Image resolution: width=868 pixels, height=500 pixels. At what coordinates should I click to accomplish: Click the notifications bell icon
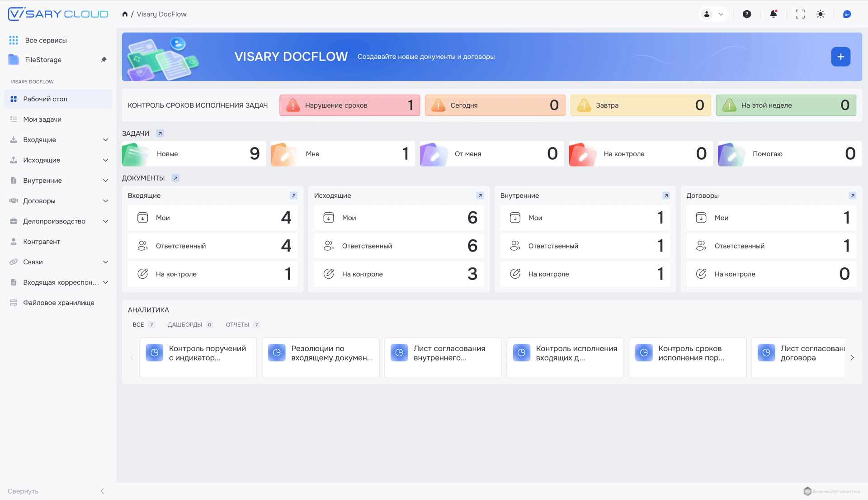pos(773,14)
